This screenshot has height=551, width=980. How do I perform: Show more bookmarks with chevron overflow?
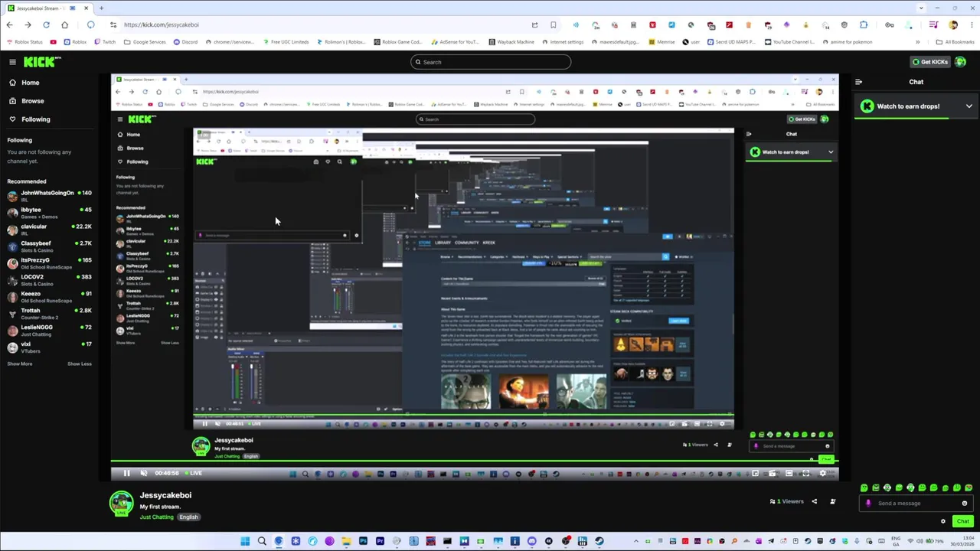(917, 42)
